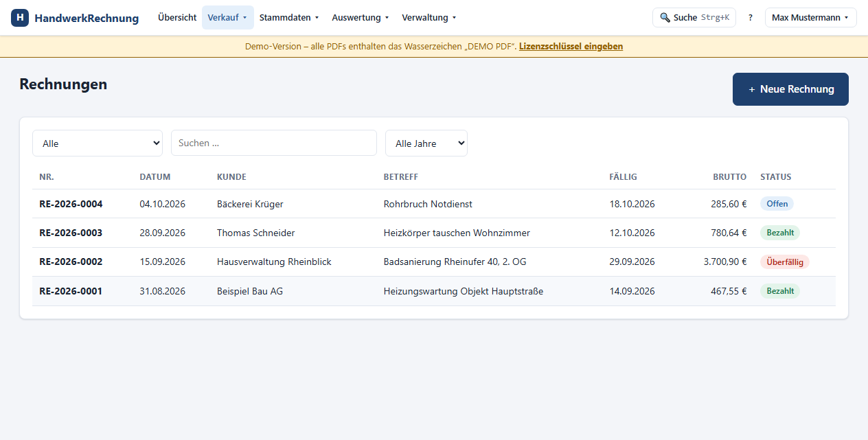Open invoice RE-2026-0002
The image size is (868, 440).
click(x=71, y=262)
